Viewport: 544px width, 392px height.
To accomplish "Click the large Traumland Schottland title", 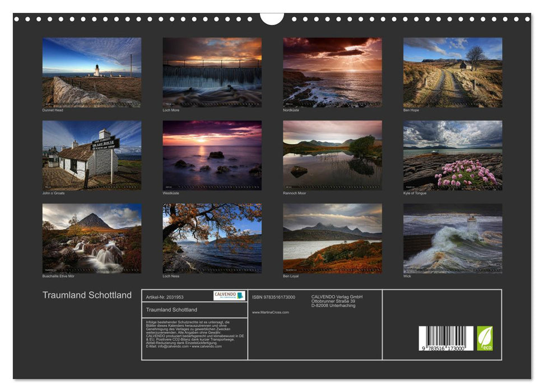I will [87, 295].
